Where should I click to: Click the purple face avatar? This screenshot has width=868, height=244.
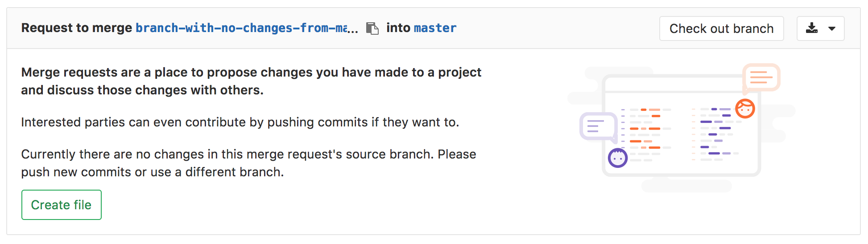click(618, 158)
